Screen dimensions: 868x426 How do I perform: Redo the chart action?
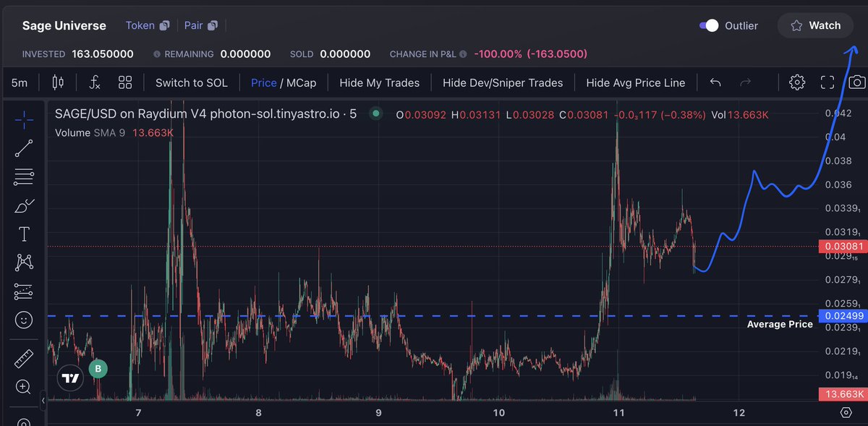[x=746, y=82]
